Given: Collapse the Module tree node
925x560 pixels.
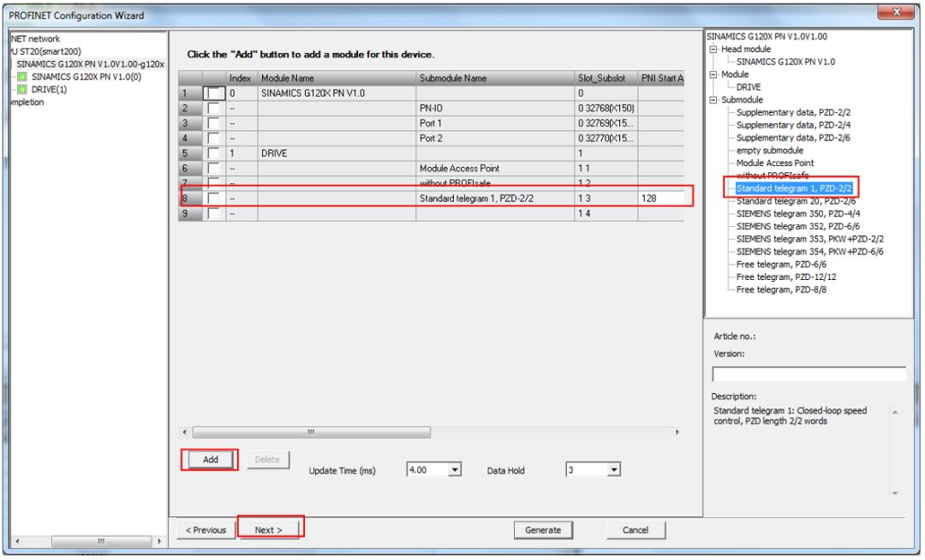Looking at the screenshot, I should [713, 74].
